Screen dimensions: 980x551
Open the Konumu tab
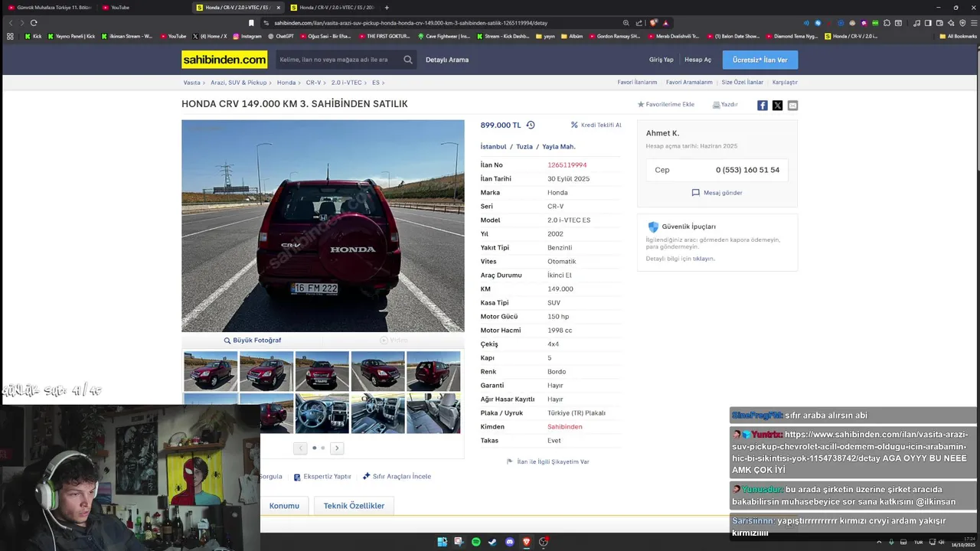284,506
